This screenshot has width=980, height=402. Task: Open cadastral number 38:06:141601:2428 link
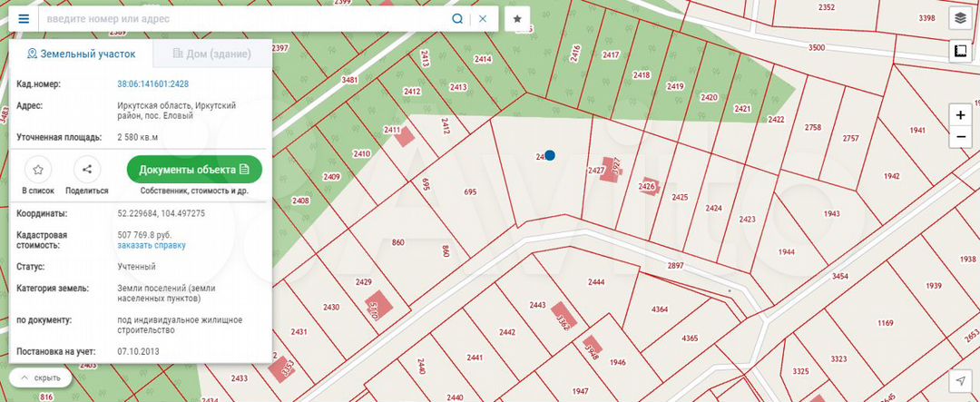tap(152, 84)
